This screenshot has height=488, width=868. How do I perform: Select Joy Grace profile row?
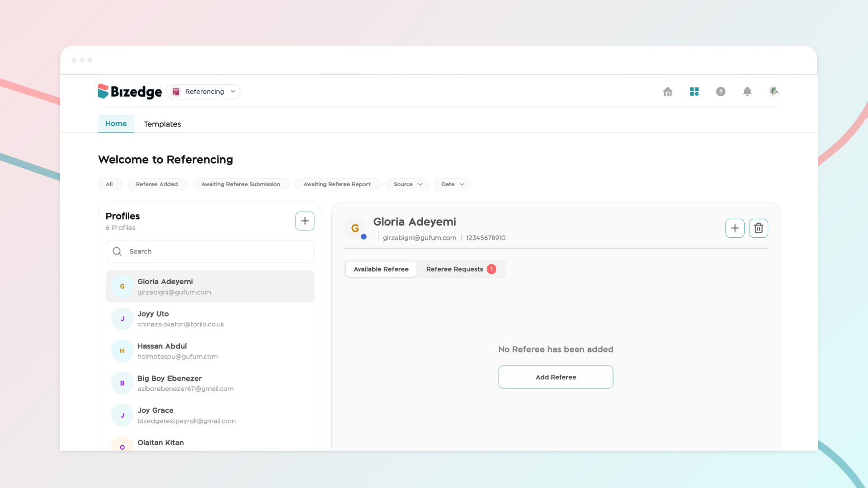[x=210, y=415]
